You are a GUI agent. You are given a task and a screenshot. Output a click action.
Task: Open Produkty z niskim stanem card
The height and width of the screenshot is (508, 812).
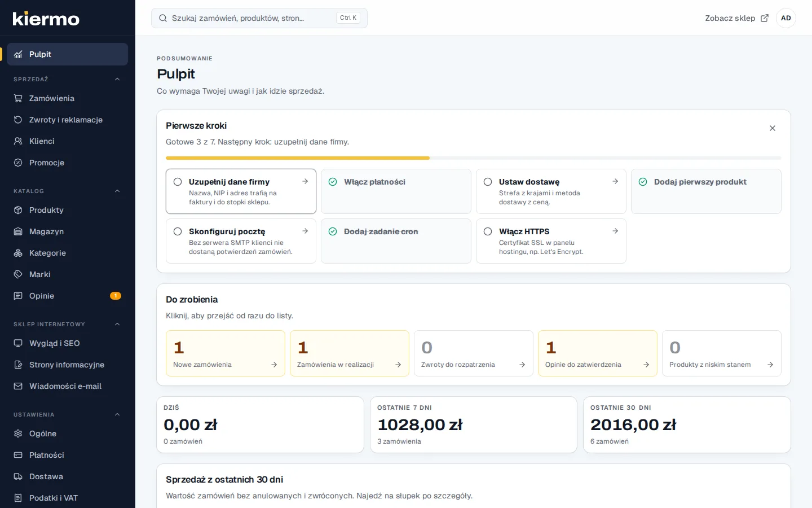pos(722,353)
